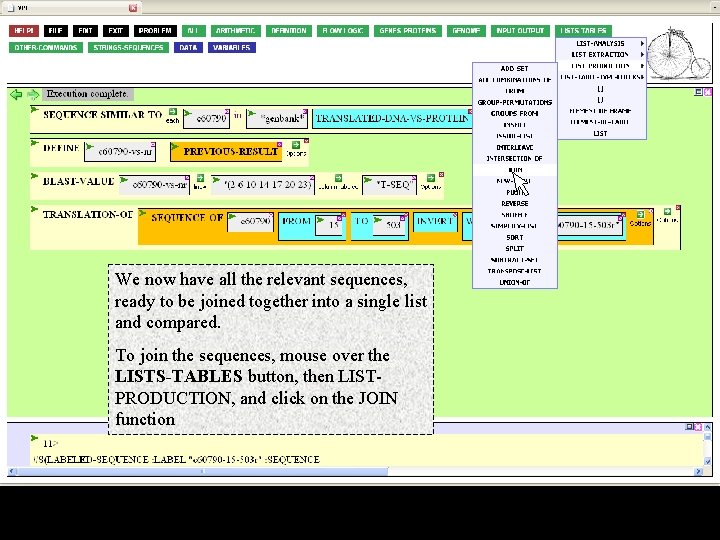Click the bicycle logo image
720x540 pixels.
coord(679,53)
